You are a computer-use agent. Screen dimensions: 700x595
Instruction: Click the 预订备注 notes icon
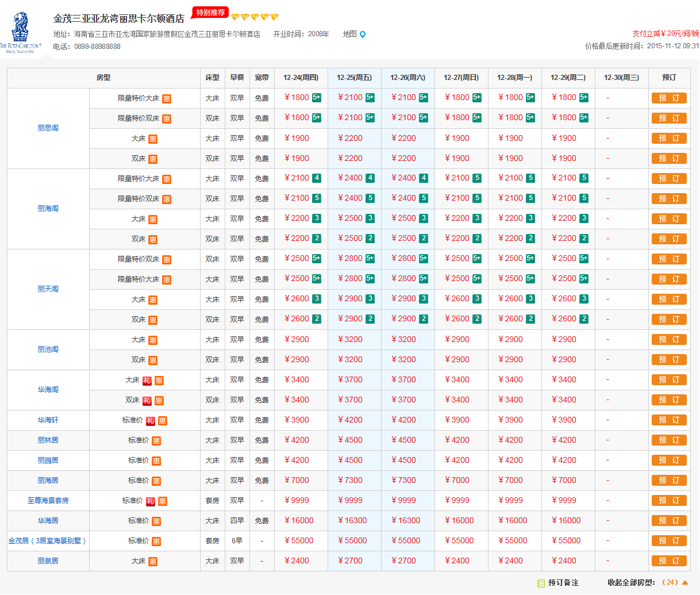tap(541, 583)
